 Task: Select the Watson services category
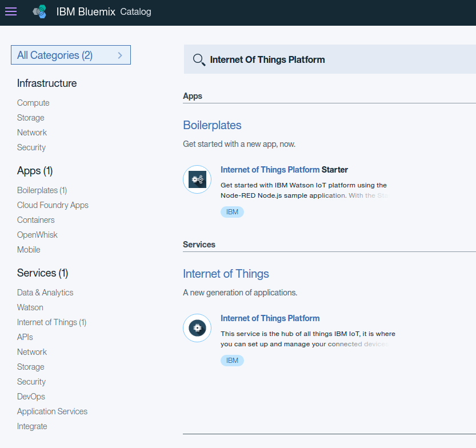click(x=30, y=307)
